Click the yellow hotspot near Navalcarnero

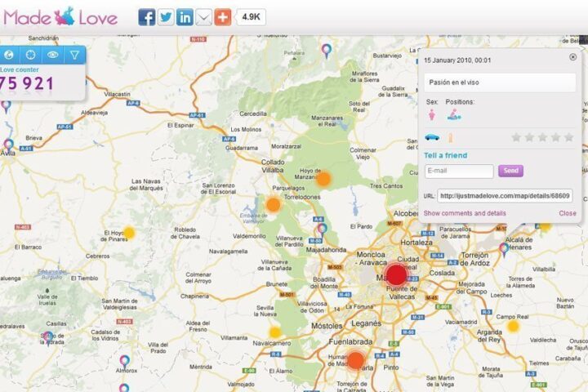pyautogui.click(x=275, y=332)
